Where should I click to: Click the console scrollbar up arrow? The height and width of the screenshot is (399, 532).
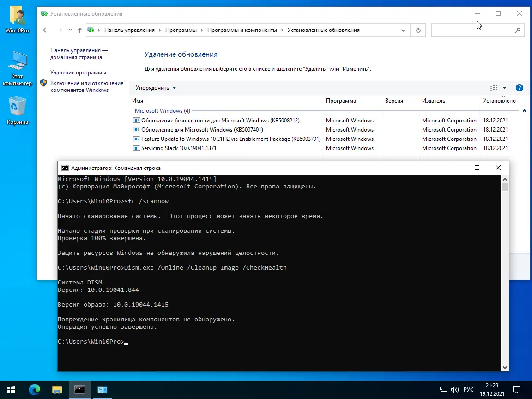click(x=505, y=179)
